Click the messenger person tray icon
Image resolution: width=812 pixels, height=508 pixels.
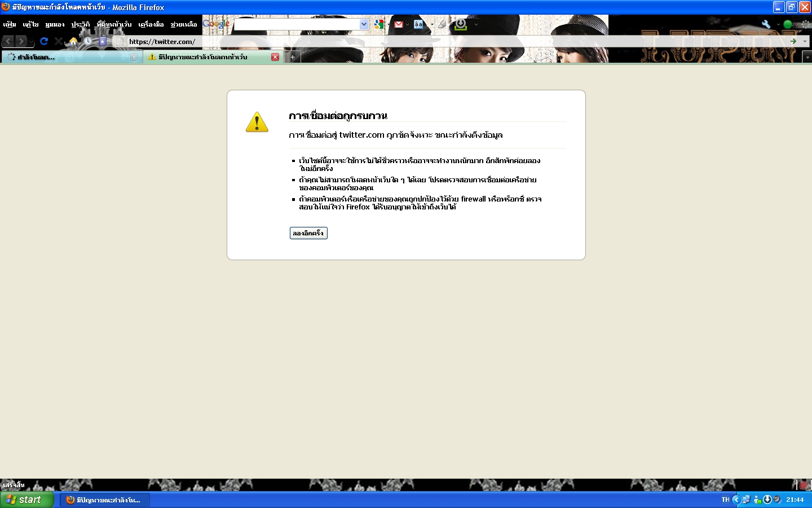tap(758, 500)
